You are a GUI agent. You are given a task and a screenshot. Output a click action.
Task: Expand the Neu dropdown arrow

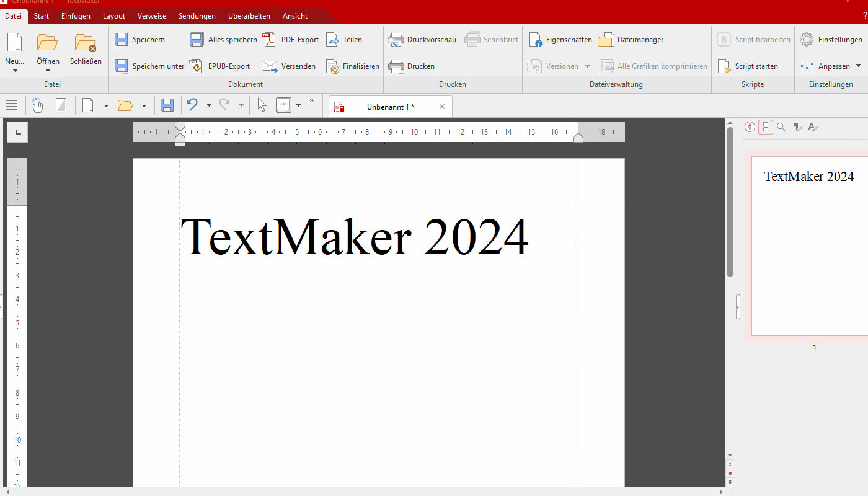click(x=15, y=71)
